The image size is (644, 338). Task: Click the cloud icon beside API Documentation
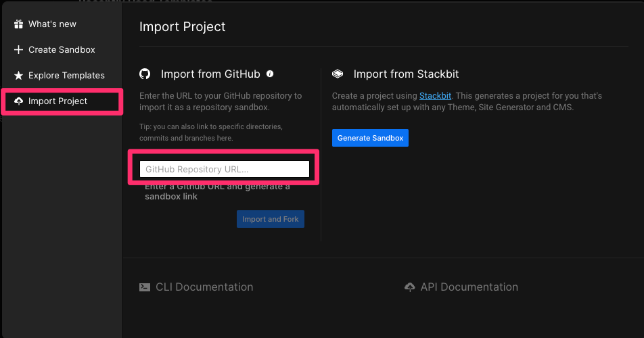pos(409,287)
